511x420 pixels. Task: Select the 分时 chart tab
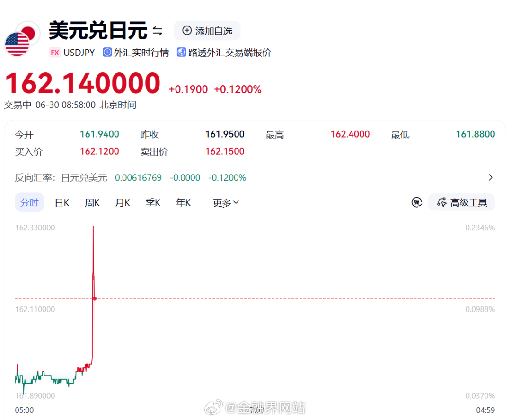click(x=29, y=202)
